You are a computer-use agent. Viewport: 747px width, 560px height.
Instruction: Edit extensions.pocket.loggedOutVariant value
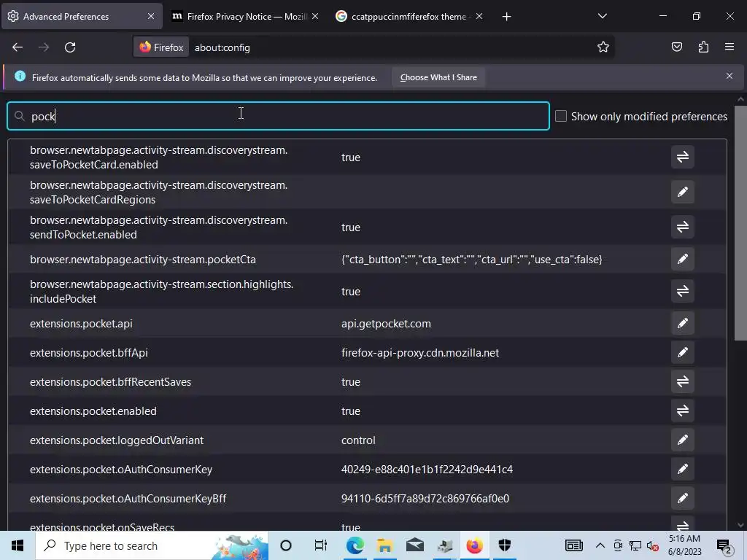click(x=682, y=440)
